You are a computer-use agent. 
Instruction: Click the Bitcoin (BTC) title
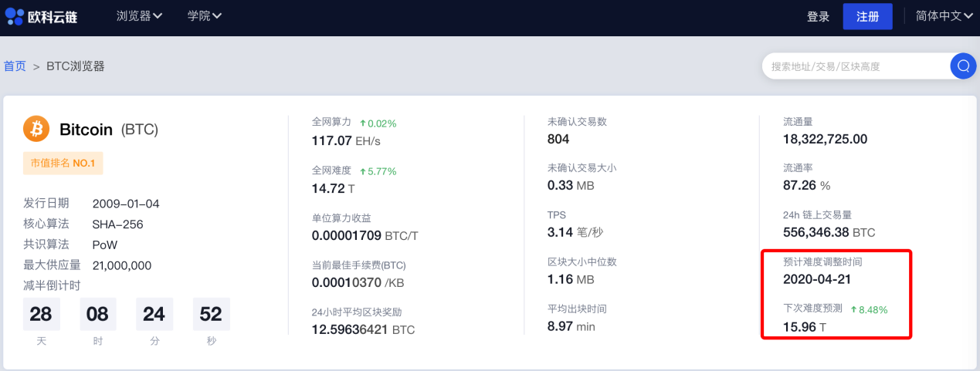[109, 130]
